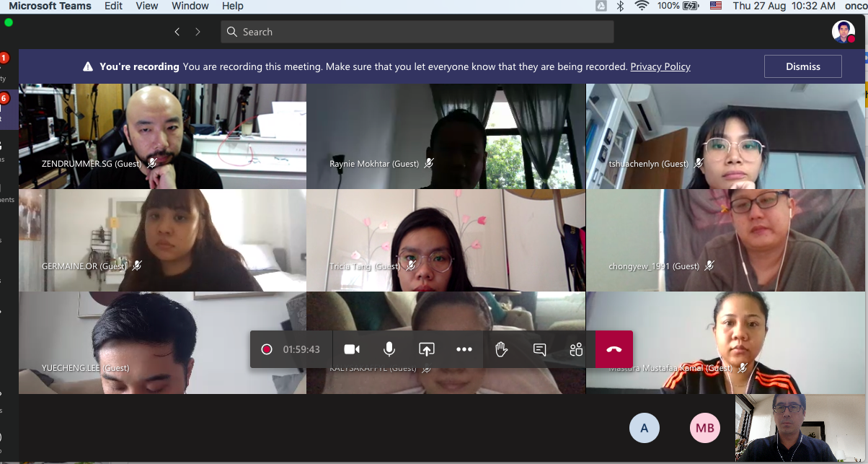Hang up the call with red button

(614, 349)
